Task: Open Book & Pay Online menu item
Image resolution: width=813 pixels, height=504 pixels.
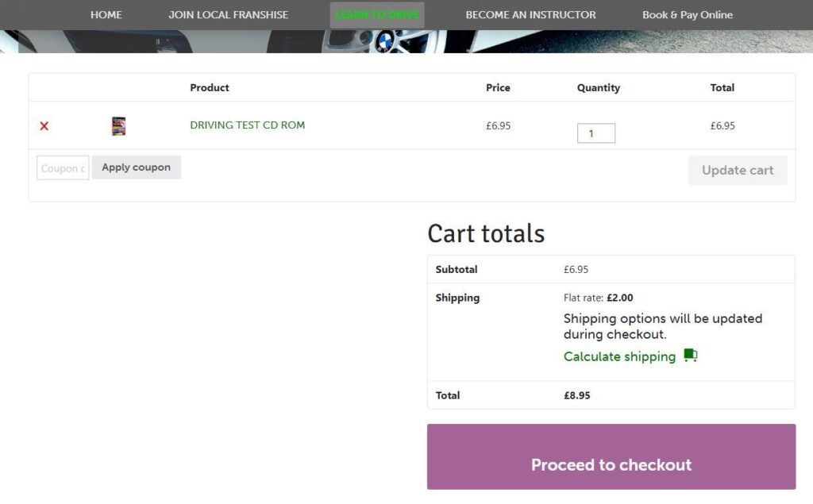Action: pos(688,15)
